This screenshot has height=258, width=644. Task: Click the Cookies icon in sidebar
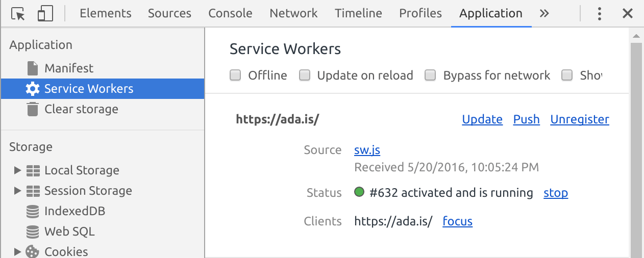pos(33,251)
